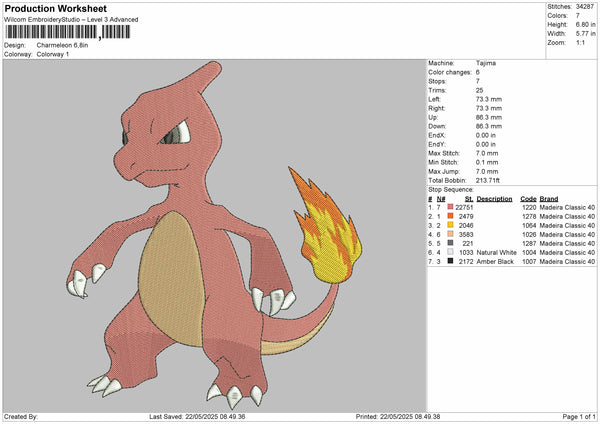Viewport: 600px width, 424px height.
Task: Select the 'Max Jump:' label
Action: tap(443, 171)
